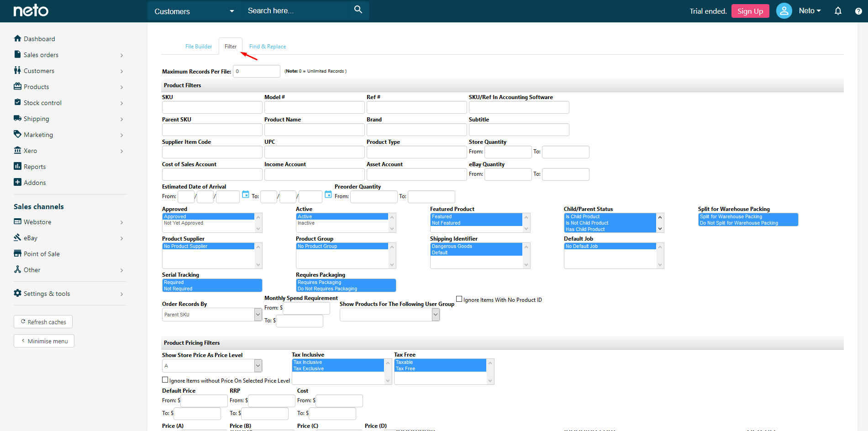
Task: Switch to the Find & Replace tab
Action: (268, 47)
